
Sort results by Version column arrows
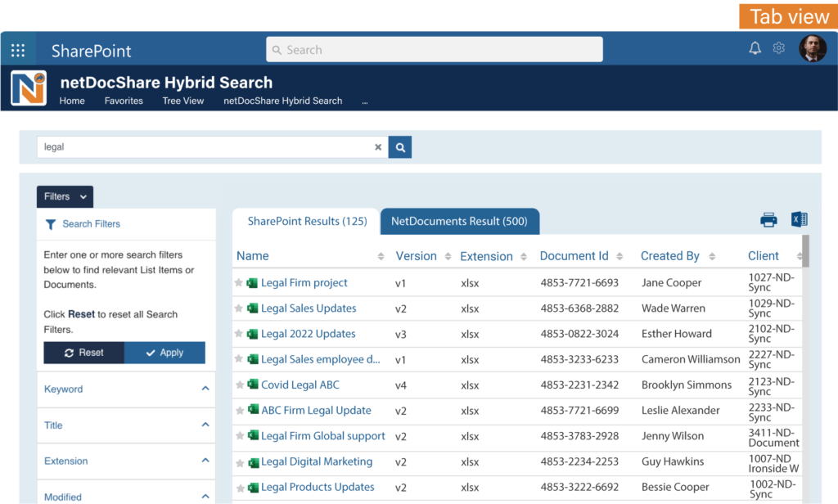tap(448, 257)
